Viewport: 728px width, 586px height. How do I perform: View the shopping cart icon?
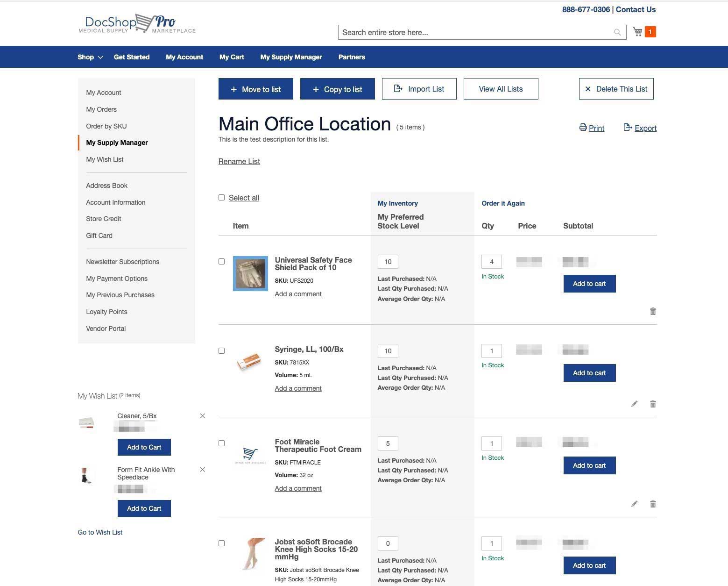point(637,31)
